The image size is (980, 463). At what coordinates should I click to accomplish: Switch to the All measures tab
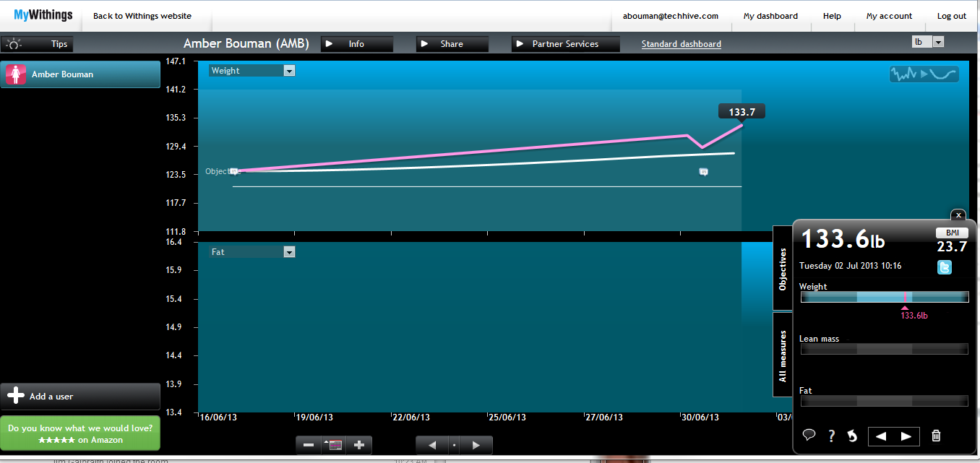click(x=783, y=355)
